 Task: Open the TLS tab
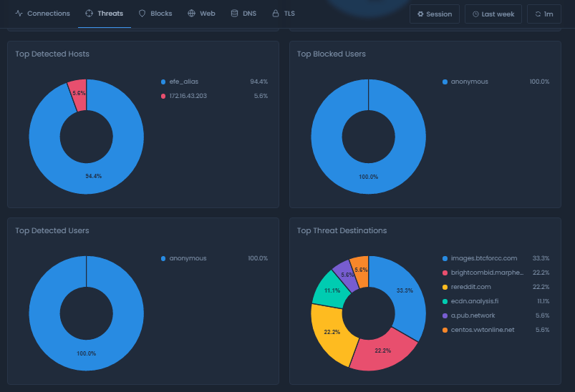click(x=284, y=14)
